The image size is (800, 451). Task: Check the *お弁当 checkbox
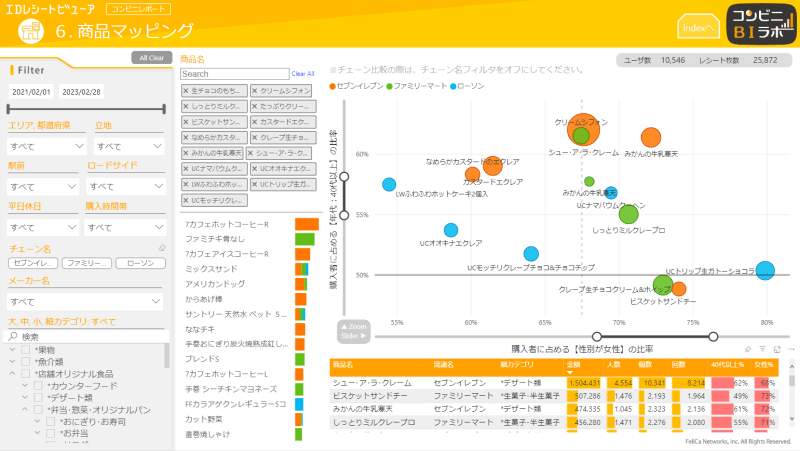click(x=51, y=433)
